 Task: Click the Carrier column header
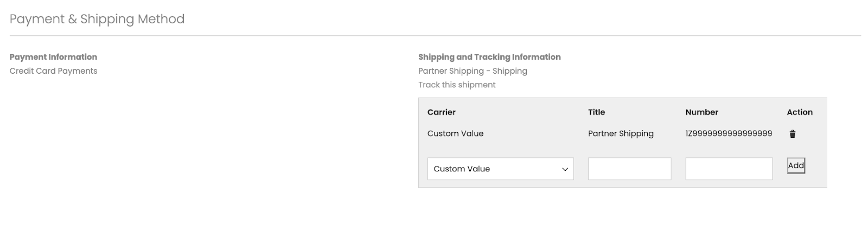[x=442, y=112]
